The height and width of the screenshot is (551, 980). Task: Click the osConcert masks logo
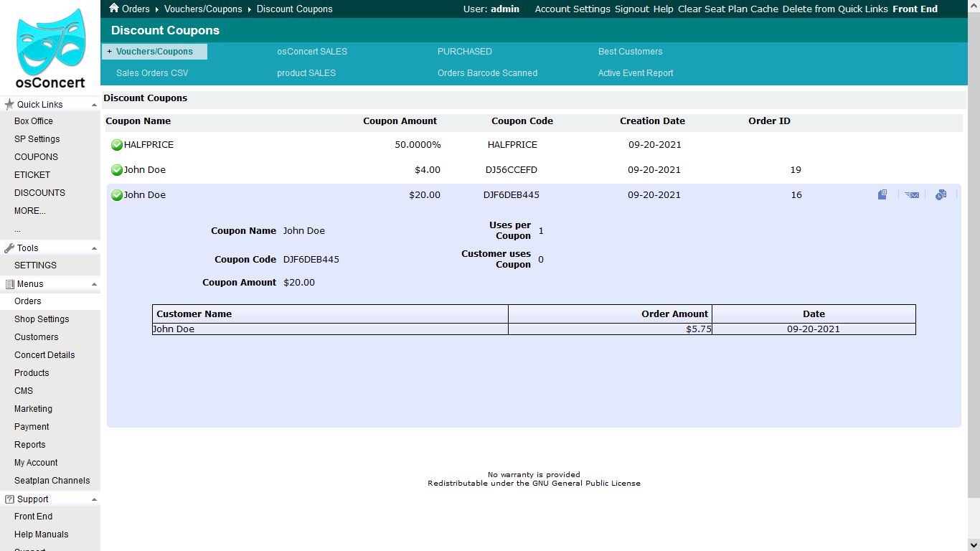pyautogui.click(x=50, y=44)
